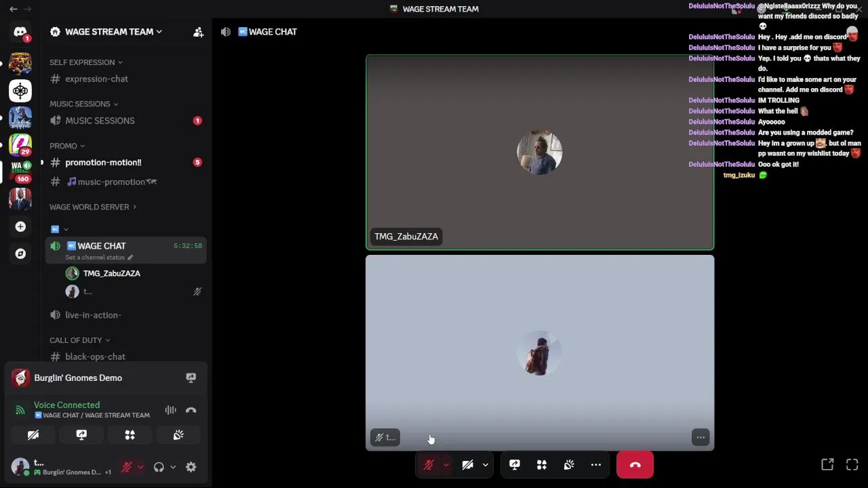
Task: Click the bottom participant video tile
Action: pos(540,352)
